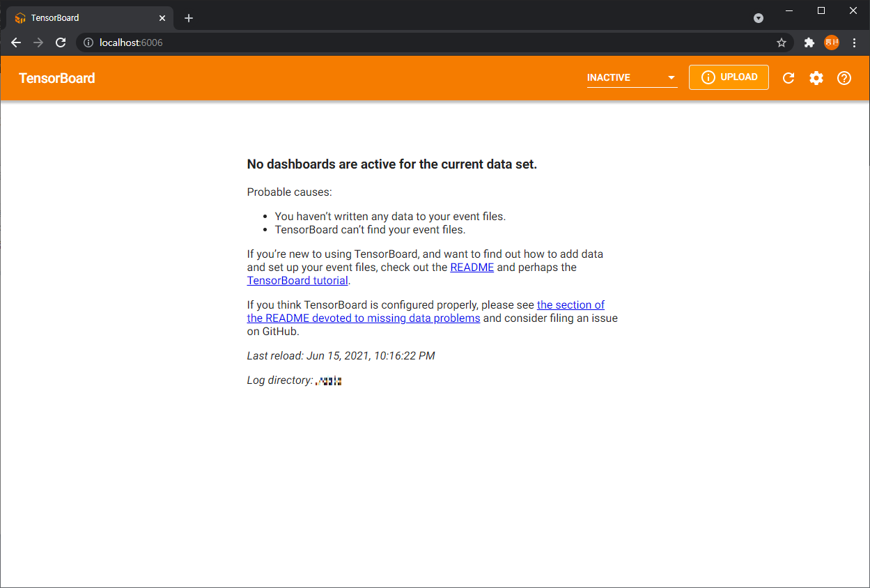This screenshot has height=588, width=870.
Task: Close the TensorBoard browser tab
Action: pyautogui.click(x=162, y=18)
